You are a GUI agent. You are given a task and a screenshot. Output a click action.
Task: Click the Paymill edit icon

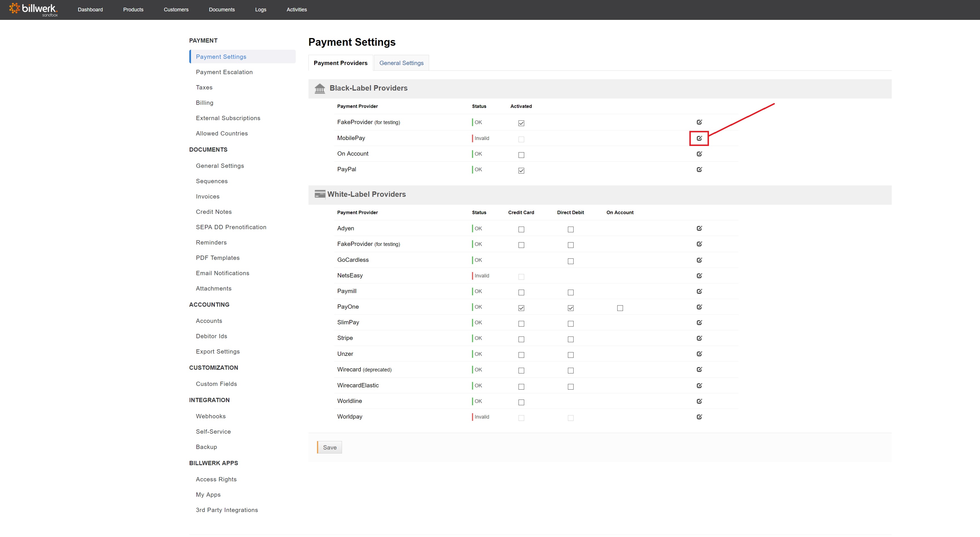pyautogui.click(x=699, y=291)
